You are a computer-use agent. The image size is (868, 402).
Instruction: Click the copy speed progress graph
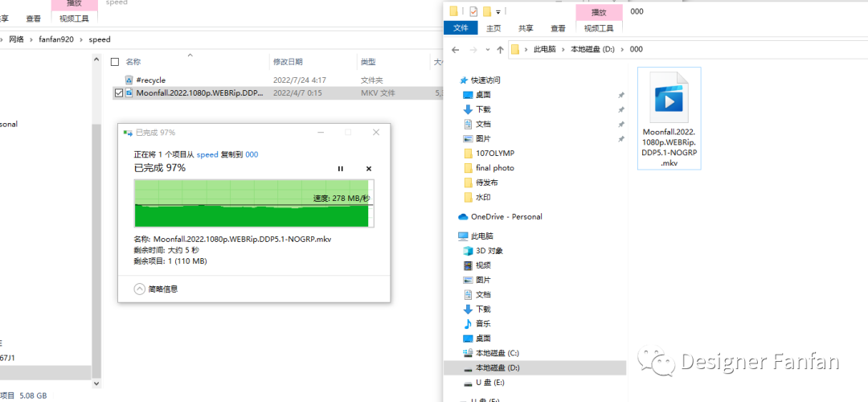(x=254, y=203)
